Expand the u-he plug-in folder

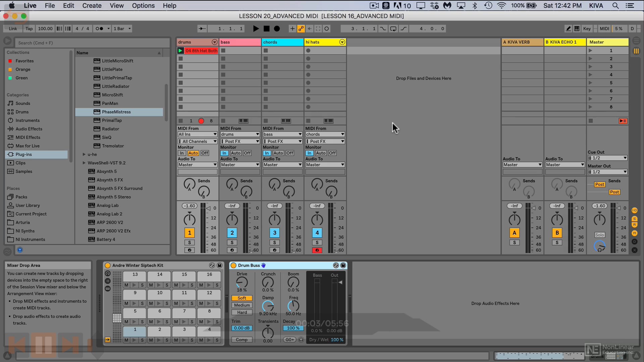click(x=84, y=155)
